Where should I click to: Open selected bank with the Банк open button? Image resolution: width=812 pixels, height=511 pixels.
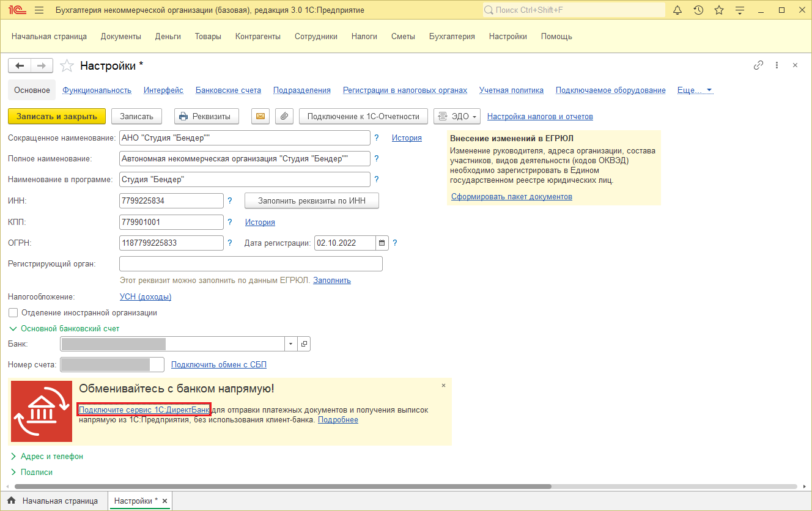click(x=304, y=344)
